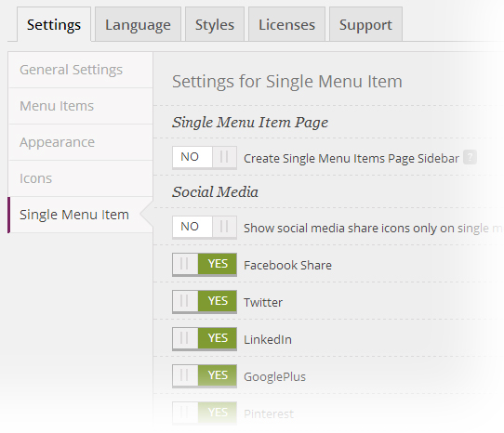Go to the Support tab
The width and height of the screenshot is (504, 433).
point(365,24)
